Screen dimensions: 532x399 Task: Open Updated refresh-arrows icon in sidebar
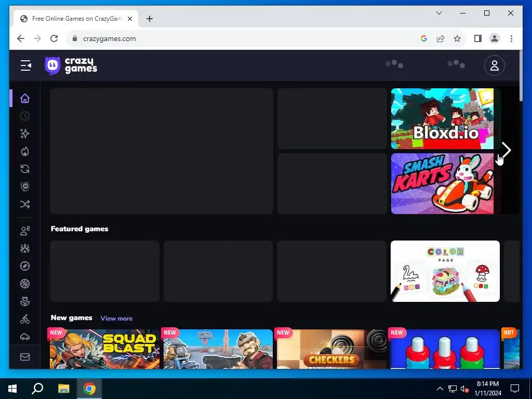click(x=25, y=169)
